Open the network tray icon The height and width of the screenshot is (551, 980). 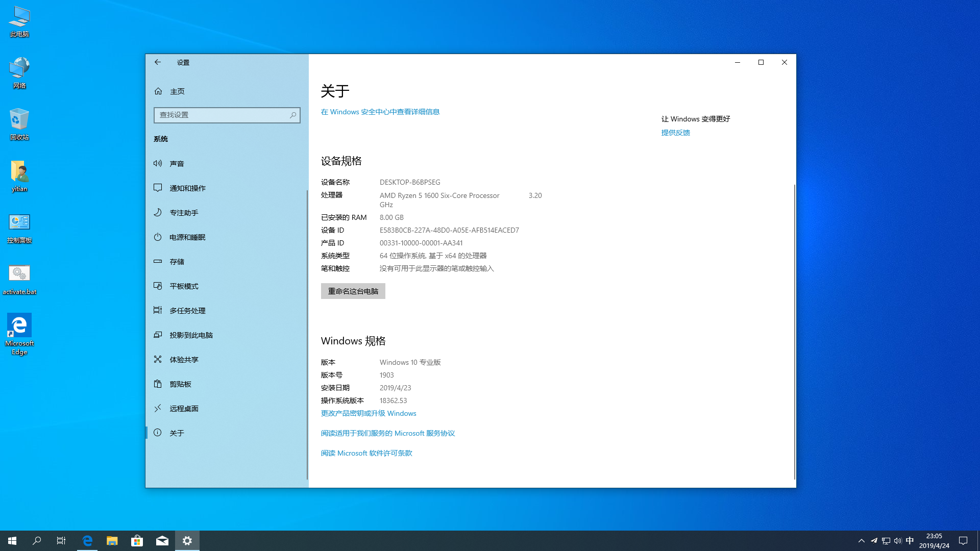(x=886, y=541)
